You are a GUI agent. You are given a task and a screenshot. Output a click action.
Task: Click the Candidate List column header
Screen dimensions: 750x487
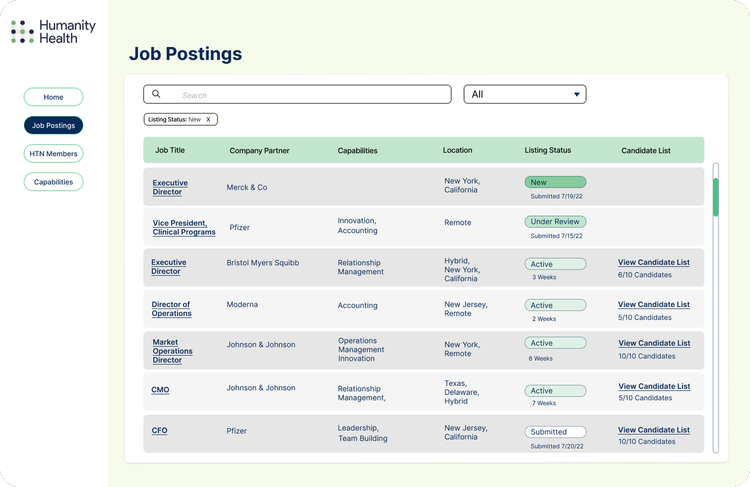point(646,151)
